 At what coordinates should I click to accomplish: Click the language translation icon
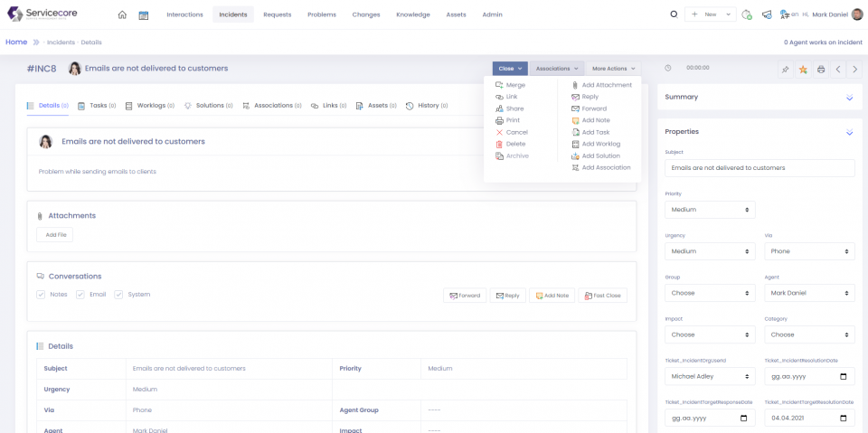pyautogui.click(x=785, y=14)
